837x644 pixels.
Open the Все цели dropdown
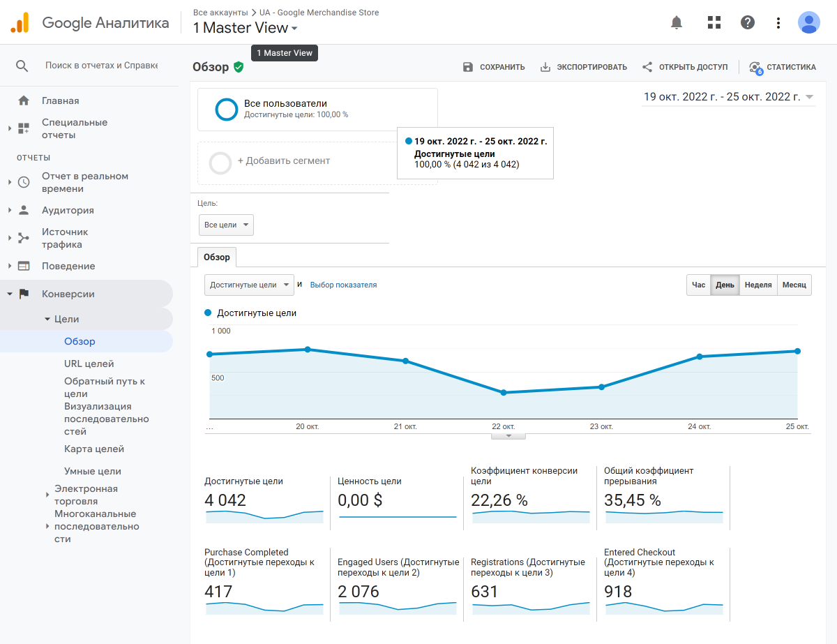(x=226, y=225)
